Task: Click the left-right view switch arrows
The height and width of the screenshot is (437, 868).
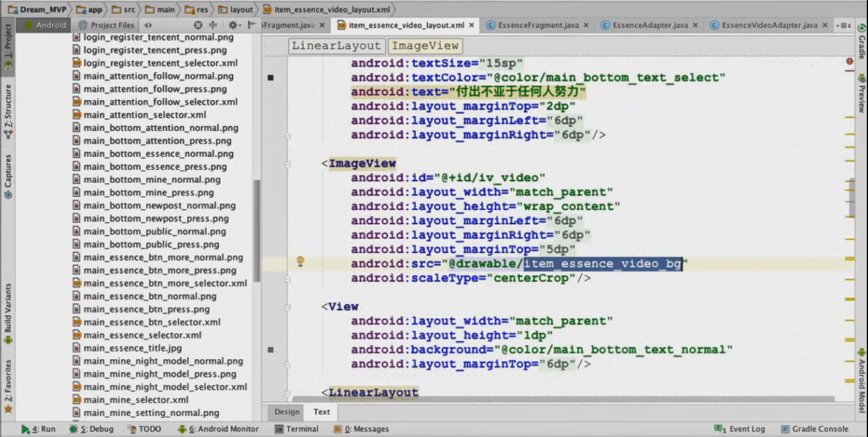Action: pyautogui.click(x=148, y=25)
